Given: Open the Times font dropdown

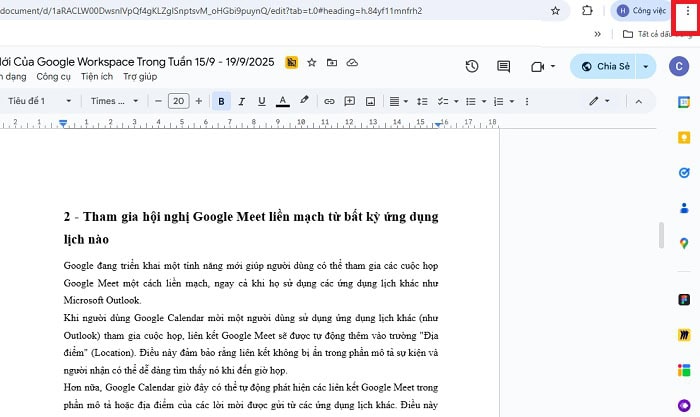Looking at the screenshot, I should [115, 101].
